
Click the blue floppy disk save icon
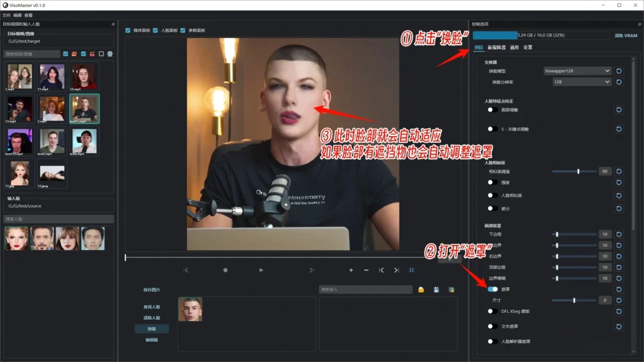pyautogui.click(x=436, y=290)
